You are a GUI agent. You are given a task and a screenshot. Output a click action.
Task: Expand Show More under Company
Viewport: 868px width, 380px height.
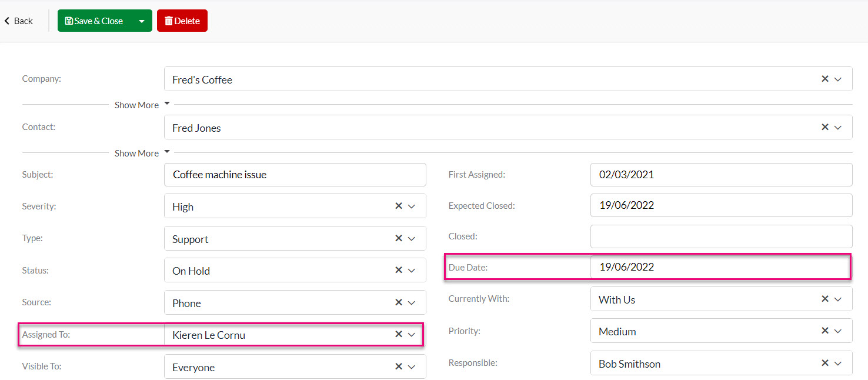pyautogui.click(x=142, y=105)
